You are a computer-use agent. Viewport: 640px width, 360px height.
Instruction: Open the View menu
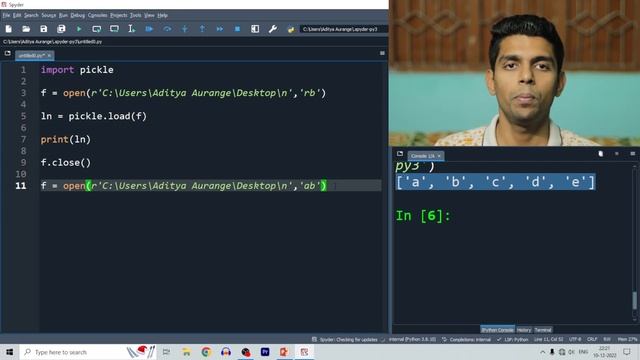(x=149, y=15)
